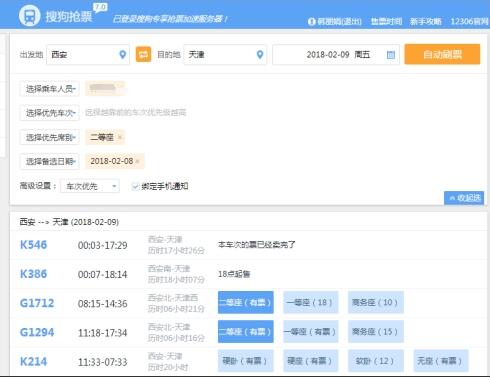
Task: Choose 软卧 (12) for K214
Action: [x=376, y=361]
